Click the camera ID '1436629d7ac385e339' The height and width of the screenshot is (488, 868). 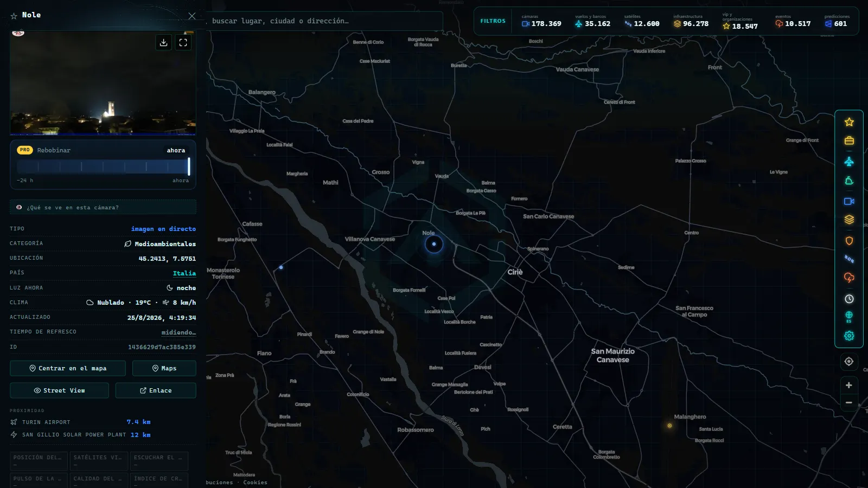162,347
